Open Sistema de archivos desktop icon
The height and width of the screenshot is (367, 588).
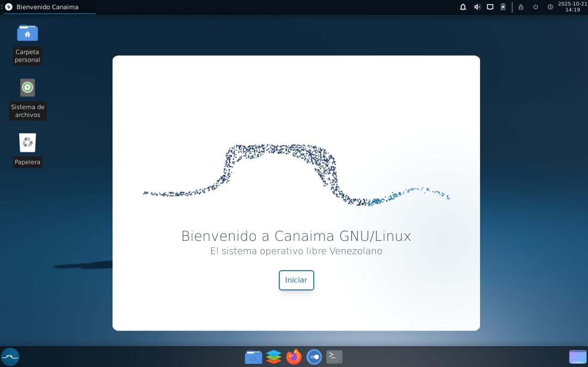click(x=27, y=88)
